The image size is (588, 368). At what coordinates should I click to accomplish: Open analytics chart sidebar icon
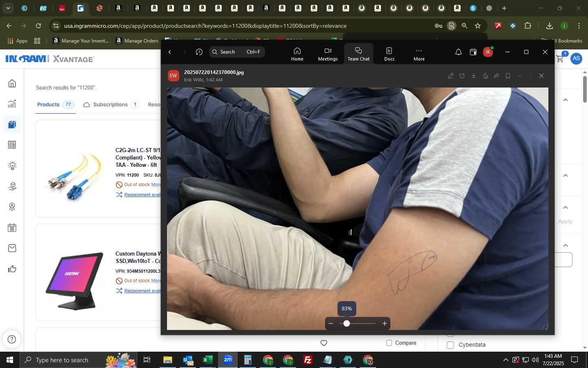tap(12, 104)
